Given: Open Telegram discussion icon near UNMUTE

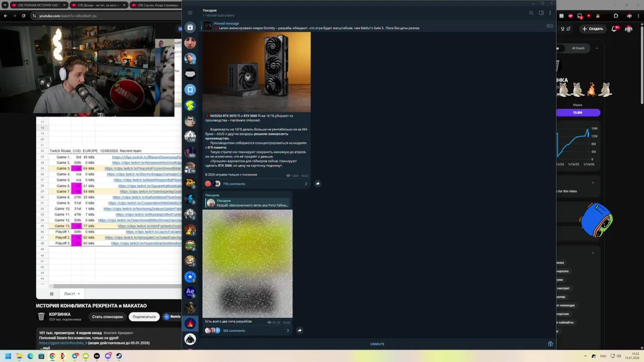Looking at the screenshot, I should tap(550, 344).
